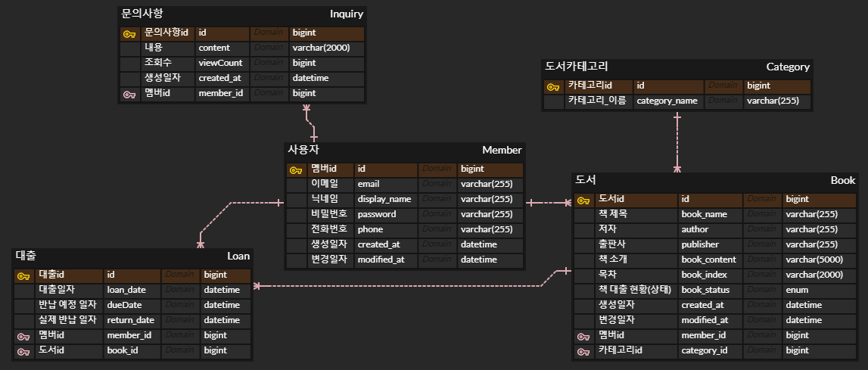Click the varchar(2000) type of content
Screen dimensions: 868x370
coord(327,48)
